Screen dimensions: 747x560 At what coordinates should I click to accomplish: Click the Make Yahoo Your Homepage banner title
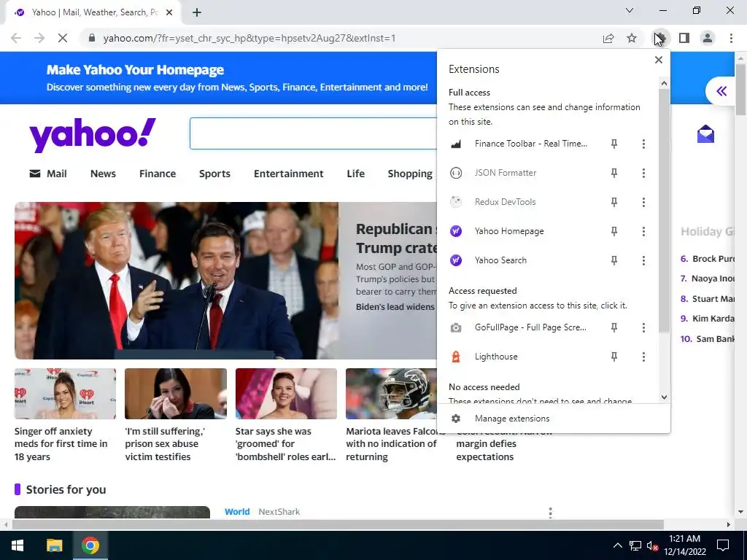(135, 70)
